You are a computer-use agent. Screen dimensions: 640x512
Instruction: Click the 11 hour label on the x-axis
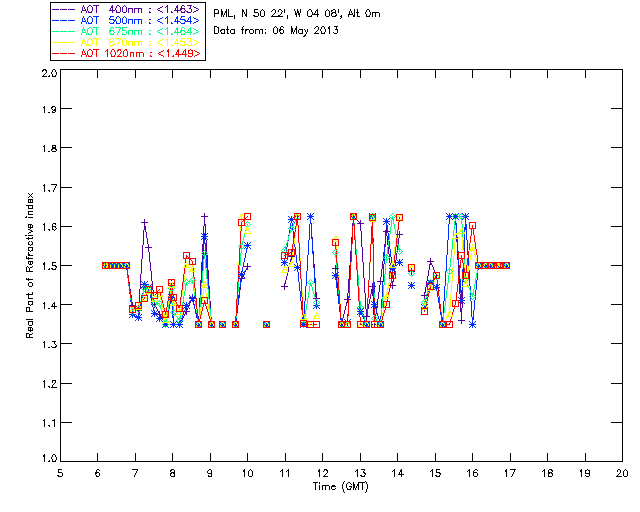pyautogui.click(x=285, y=473)
